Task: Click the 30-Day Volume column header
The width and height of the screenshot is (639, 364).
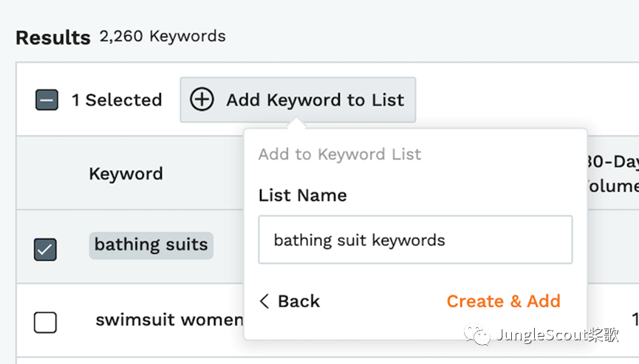Action: point(612,174)
